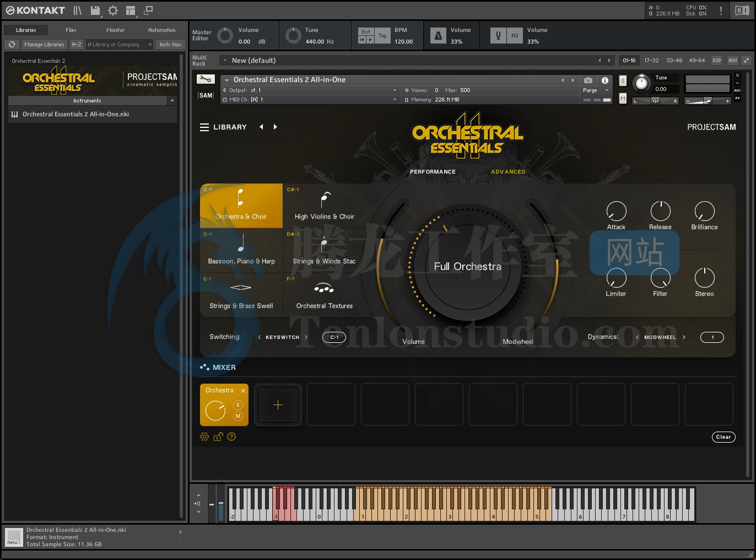Show rack page 17-32
The image size is (756, 560).
coord(651,61)
